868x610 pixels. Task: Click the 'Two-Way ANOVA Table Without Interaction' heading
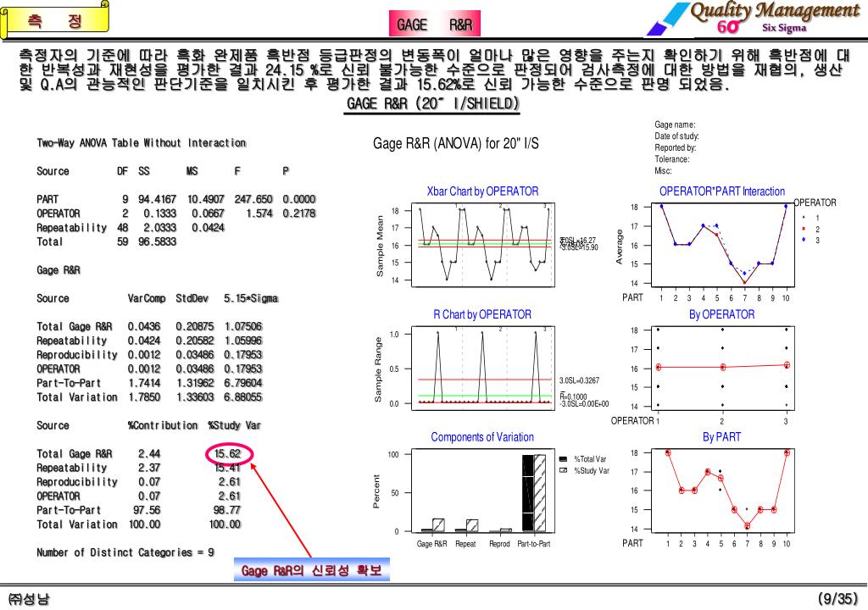tap(142, 143)
